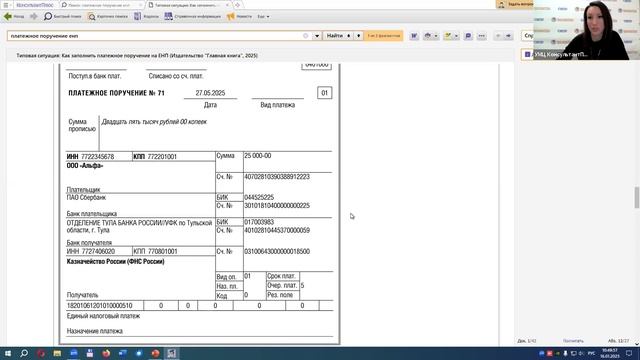Click the taskbar clock
The height and width of the screenshot is (360, 640).
click(610, 353)
